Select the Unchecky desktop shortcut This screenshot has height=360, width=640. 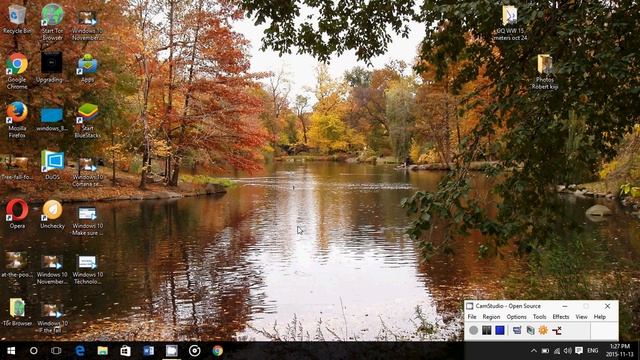(x=52, y=214)
